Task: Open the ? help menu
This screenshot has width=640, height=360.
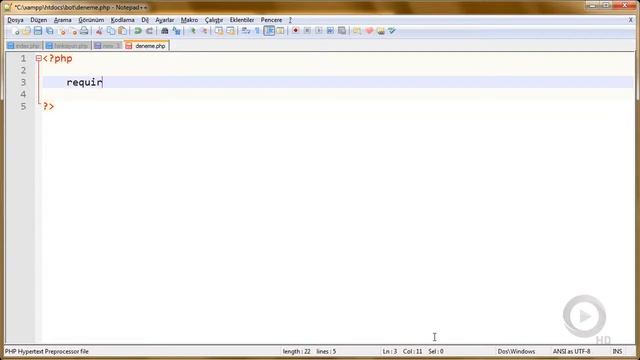Action: click(x=290, y=20)
